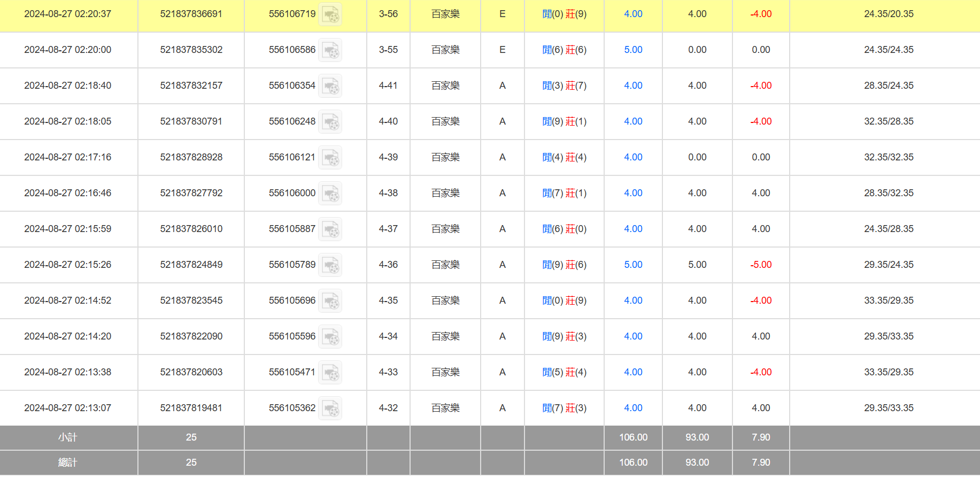Click the result link for round 3-56

(x=564, y=14)
